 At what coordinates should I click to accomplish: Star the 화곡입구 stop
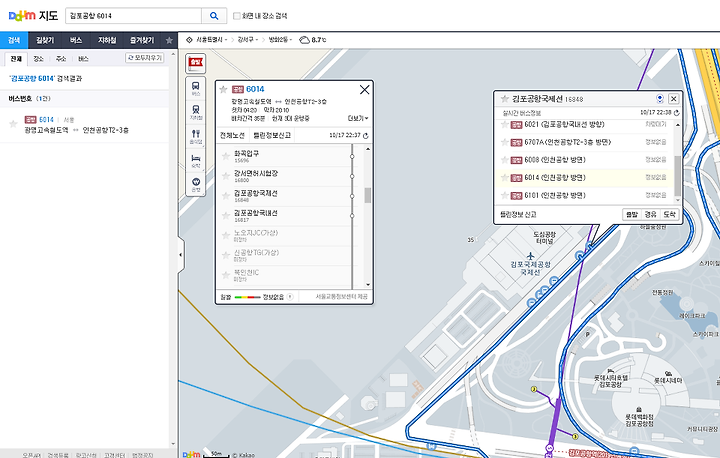click(225, 156)
